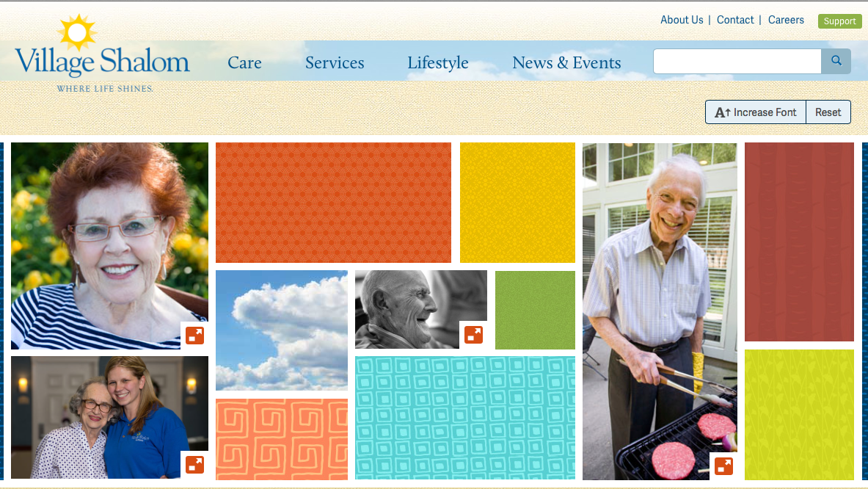Click the green Support button
This screenshot has width=868, height=489.
(x=840, y=21)
